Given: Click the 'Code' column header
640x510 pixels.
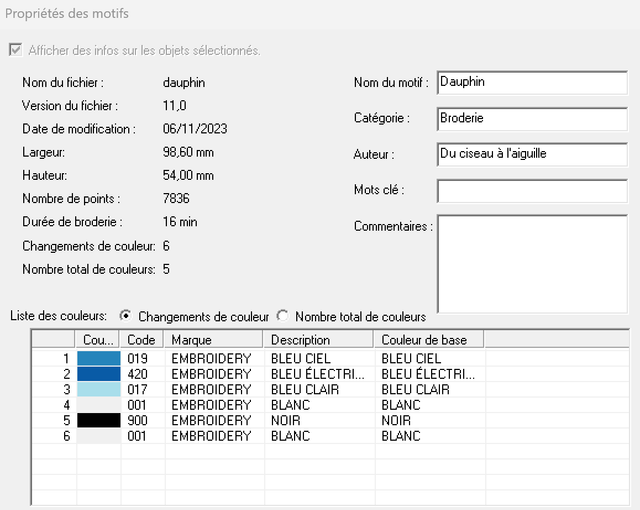Looking at the screenshot, I should coord(143,340).
